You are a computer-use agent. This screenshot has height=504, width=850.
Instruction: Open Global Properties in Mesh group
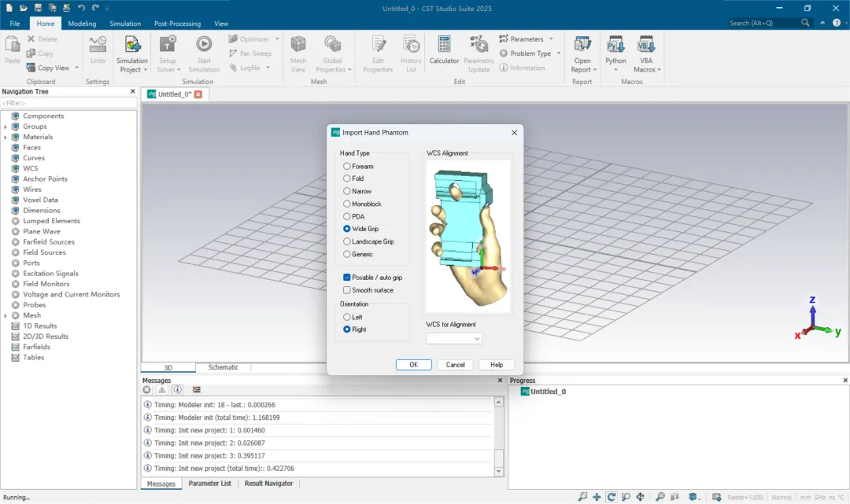pos(332,53)
